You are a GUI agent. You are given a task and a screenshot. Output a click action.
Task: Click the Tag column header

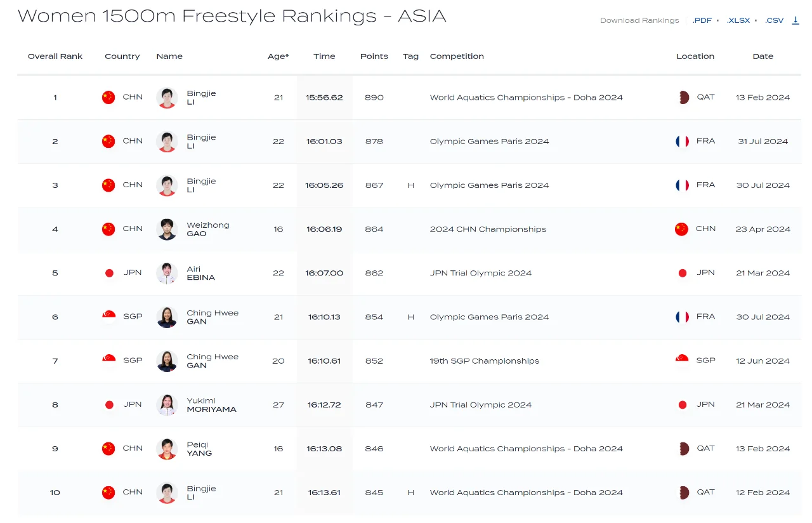point(410,56)
